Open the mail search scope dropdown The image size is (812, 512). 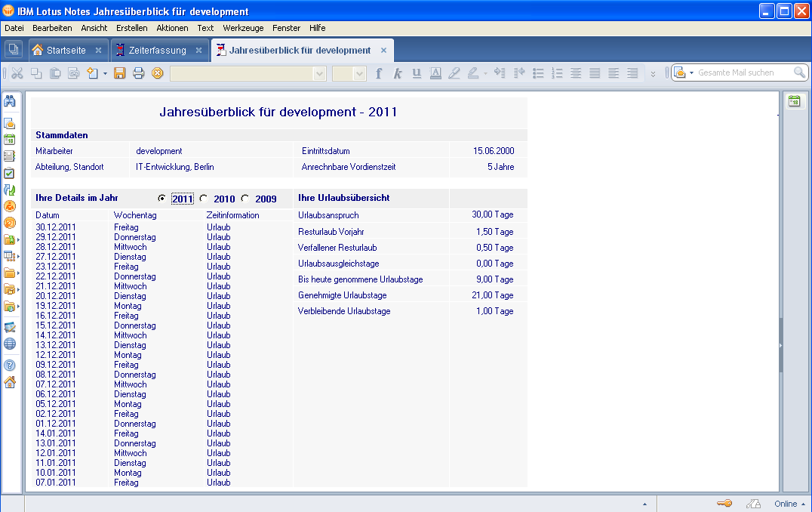pyautogui.click(x=692, y=73)
